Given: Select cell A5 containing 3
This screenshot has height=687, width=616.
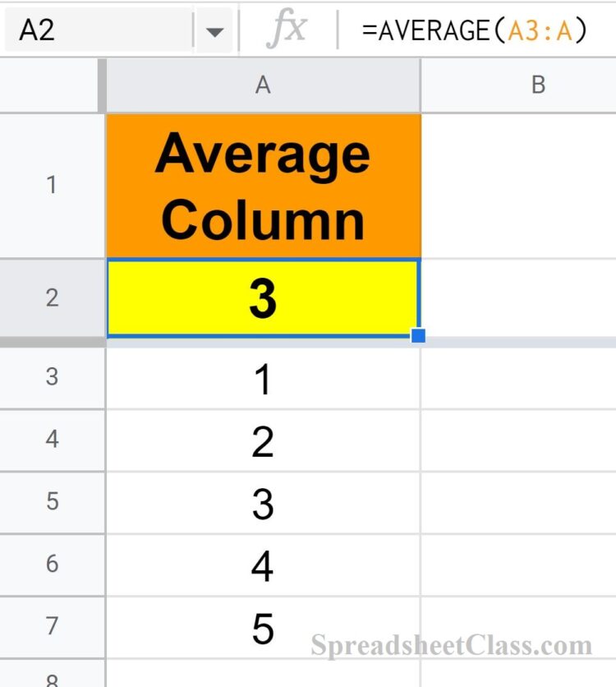Looking at the screenshot, I should (x=263, y=501).
